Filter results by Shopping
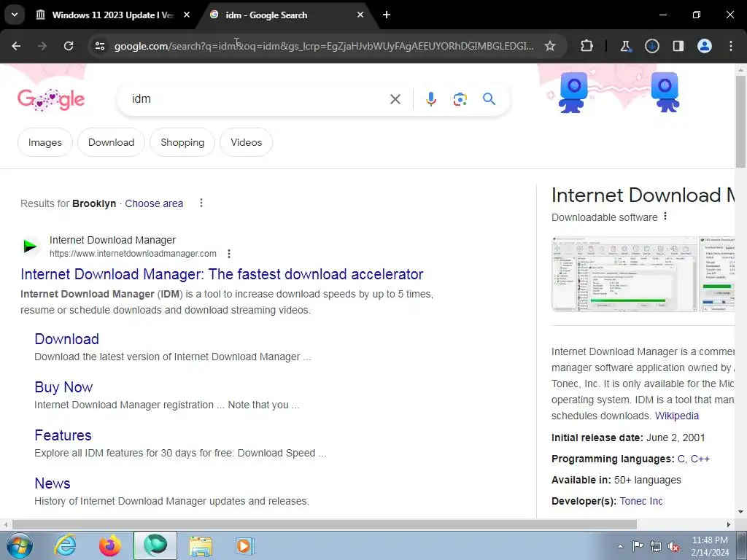The width and height of the screenshot is (747, 560). 182,142
